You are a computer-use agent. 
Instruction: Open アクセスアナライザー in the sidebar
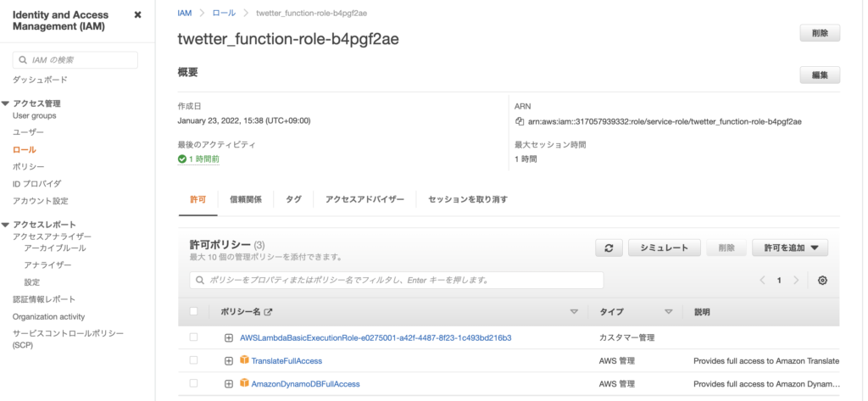(52, 237)
